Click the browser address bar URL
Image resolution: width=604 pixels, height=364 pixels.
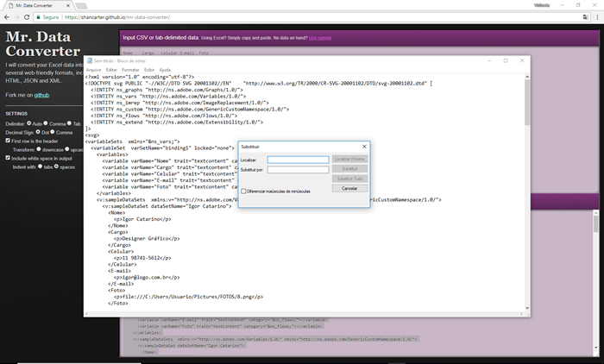117,17
